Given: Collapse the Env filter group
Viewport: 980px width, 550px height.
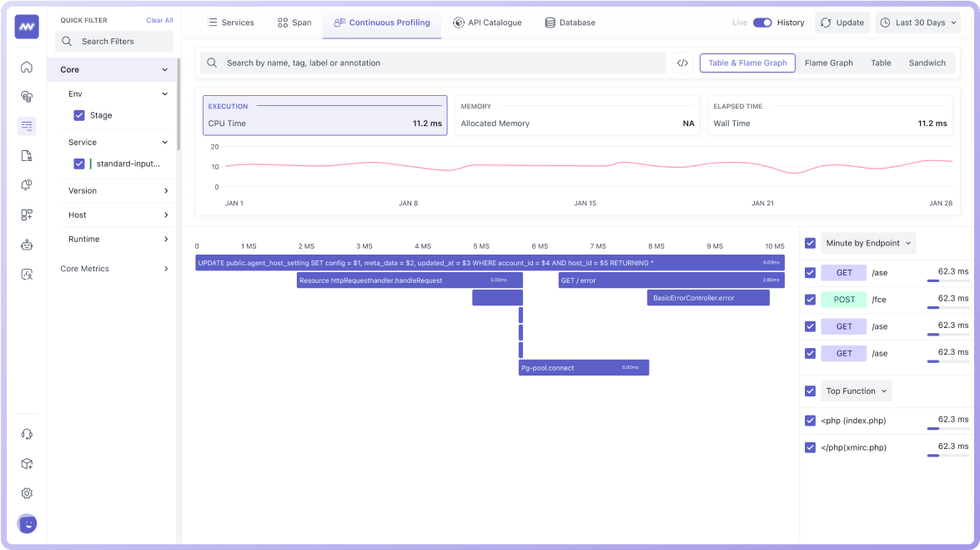Looking at the screenshot, I should [165, 93].
